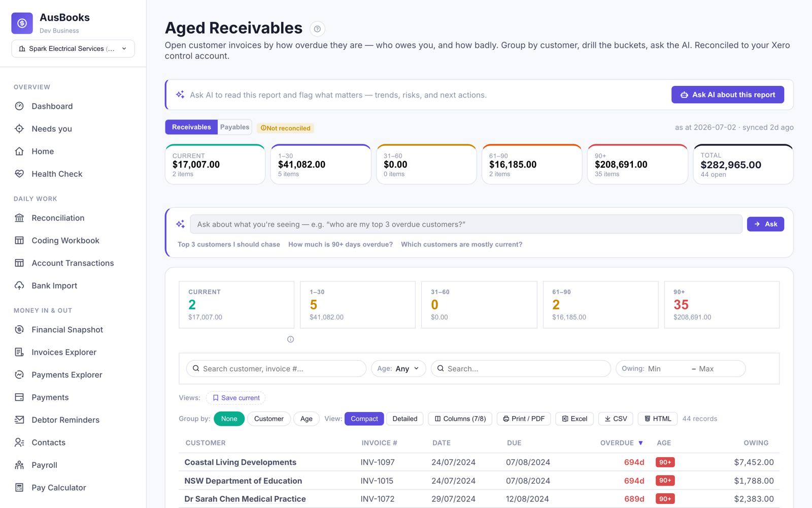The height and width of the screenshot is (508, 812).
Task: Click Ask AI about this report
Action: (x=727, y=94)
